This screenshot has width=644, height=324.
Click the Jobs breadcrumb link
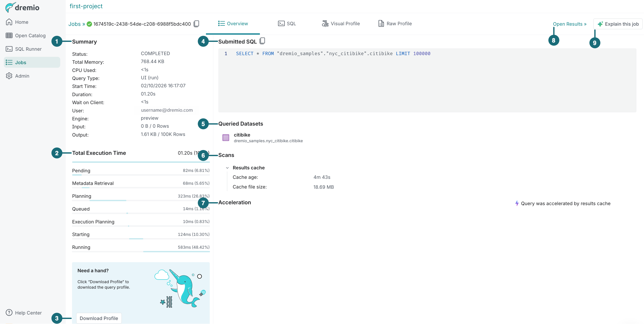pyautogui.click(x=74, y=24)
